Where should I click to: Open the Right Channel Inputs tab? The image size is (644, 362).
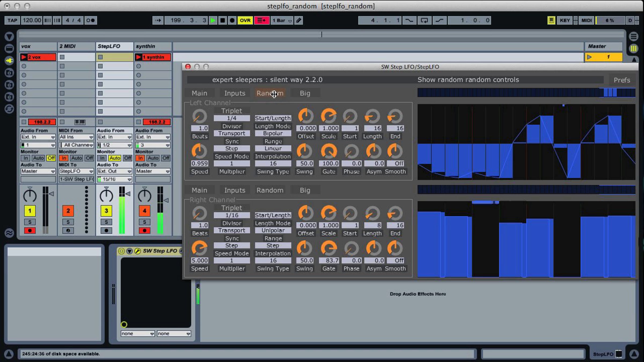coord(235,190)
